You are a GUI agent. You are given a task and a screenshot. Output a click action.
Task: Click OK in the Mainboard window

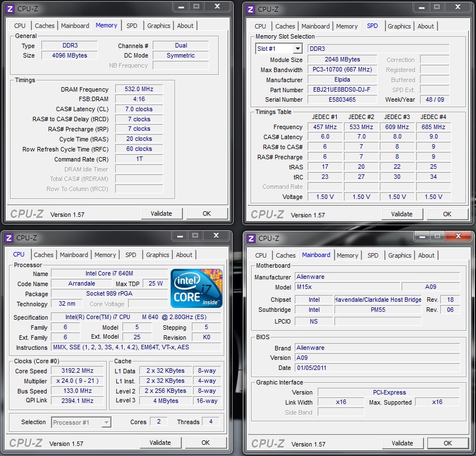(x=448, y=443)
